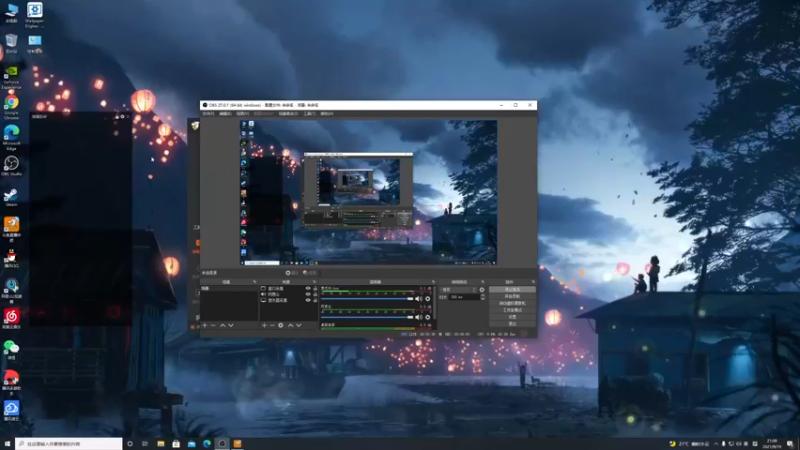The width and height of the screenshot is (800, 450).
Task: Open WeChat desktop shortcut
Action: [11, 350]
